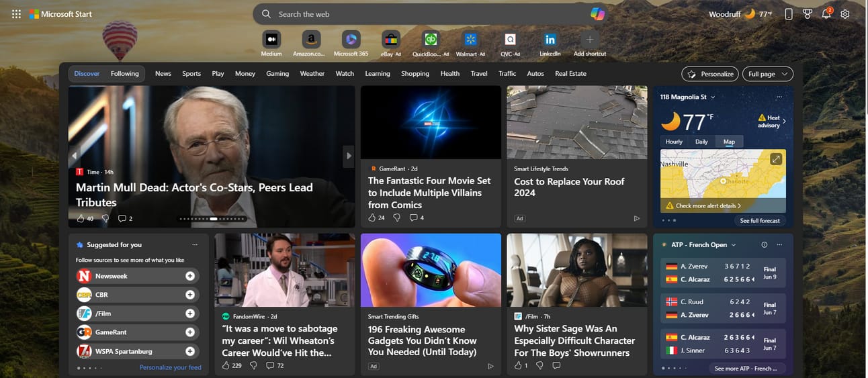The height and width of the screenshot is (378, 868).
Task: Click the Personalize button
Action: [710, 74]
